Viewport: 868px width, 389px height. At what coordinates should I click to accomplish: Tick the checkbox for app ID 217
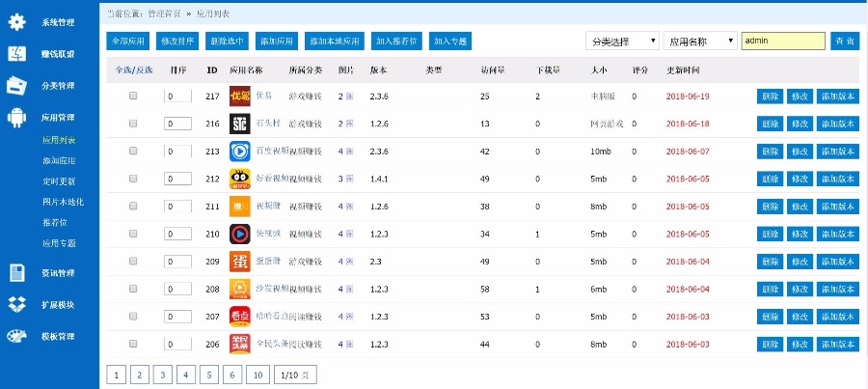pos(133,96)
